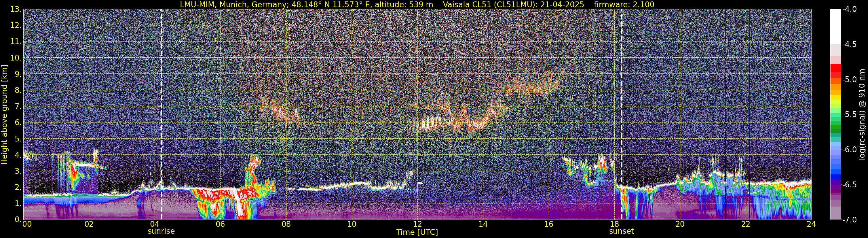This screenshot has width=868, height=238.
Task: Click the height axis tick '0.'
Action: coord(18,220)
